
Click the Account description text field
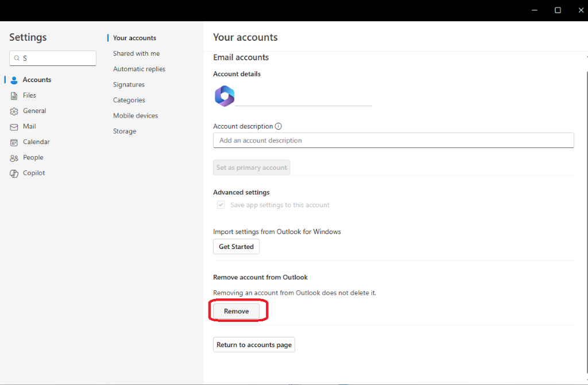(393, 140)
